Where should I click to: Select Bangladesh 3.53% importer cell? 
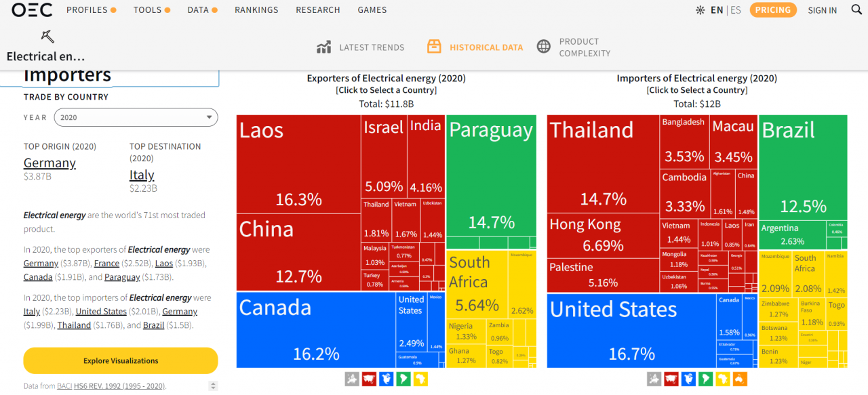click(x=684, y=141)
